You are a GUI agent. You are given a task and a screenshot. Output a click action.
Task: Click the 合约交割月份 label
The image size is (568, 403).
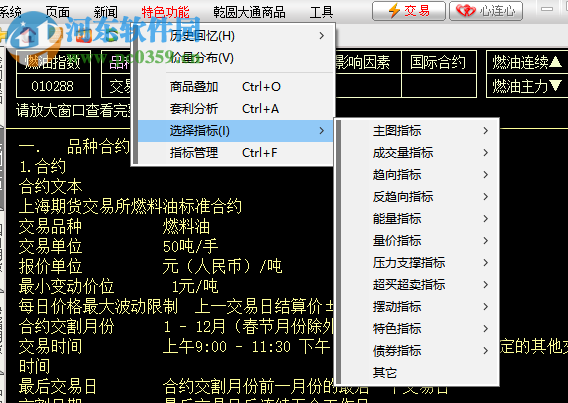click(66, 327)
